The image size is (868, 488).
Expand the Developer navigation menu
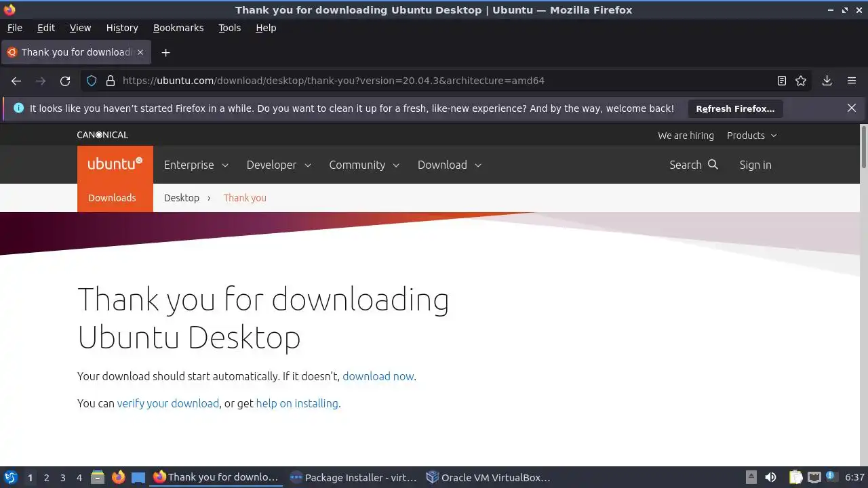click(279, 165)
